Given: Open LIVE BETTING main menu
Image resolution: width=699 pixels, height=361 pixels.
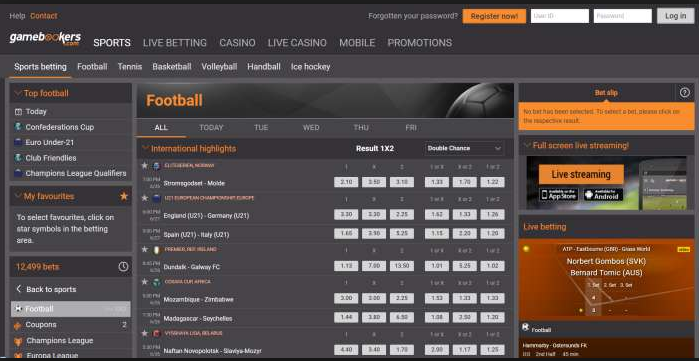Looking at the screenshot, I should tap(175, 43).
